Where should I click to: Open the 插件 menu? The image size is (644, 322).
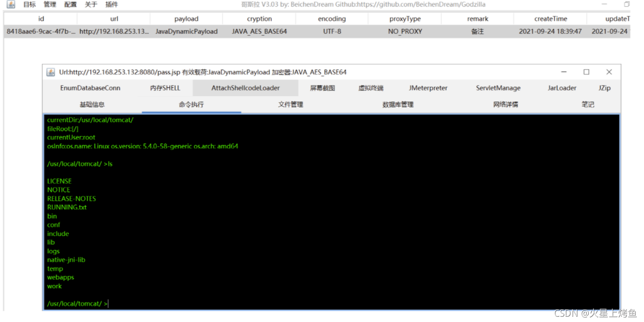click(x=112, y=4)
